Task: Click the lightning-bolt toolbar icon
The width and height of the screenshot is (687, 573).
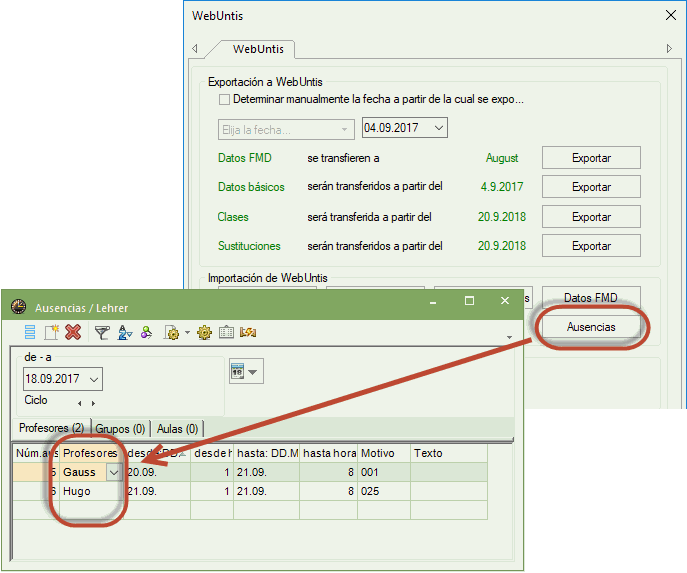Action: pos(248,332)
